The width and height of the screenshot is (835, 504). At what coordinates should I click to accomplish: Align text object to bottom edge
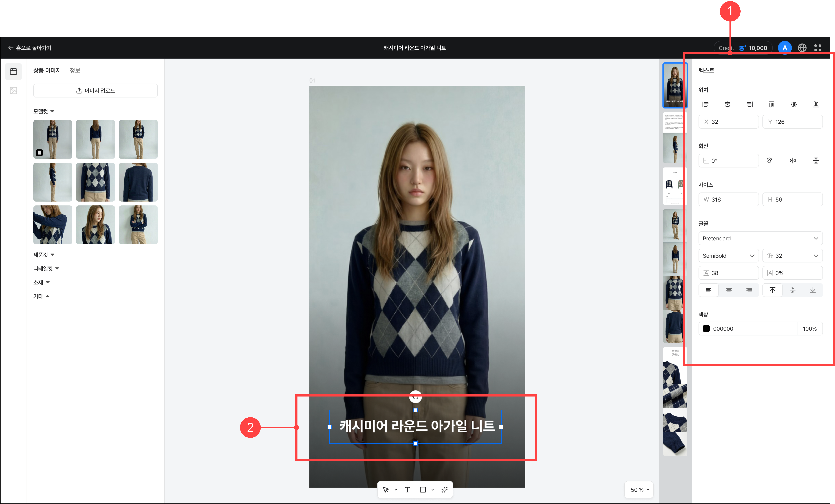click(816, 104)
